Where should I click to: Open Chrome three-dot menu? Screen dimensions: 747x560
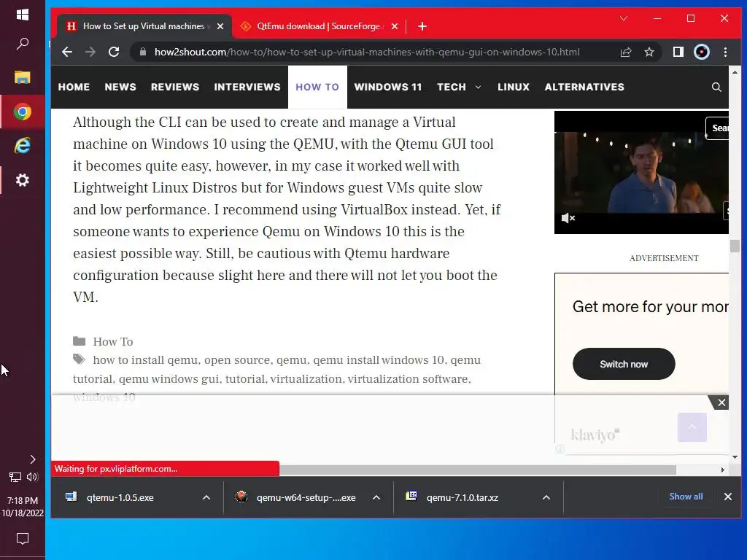(x=725, y=52)
